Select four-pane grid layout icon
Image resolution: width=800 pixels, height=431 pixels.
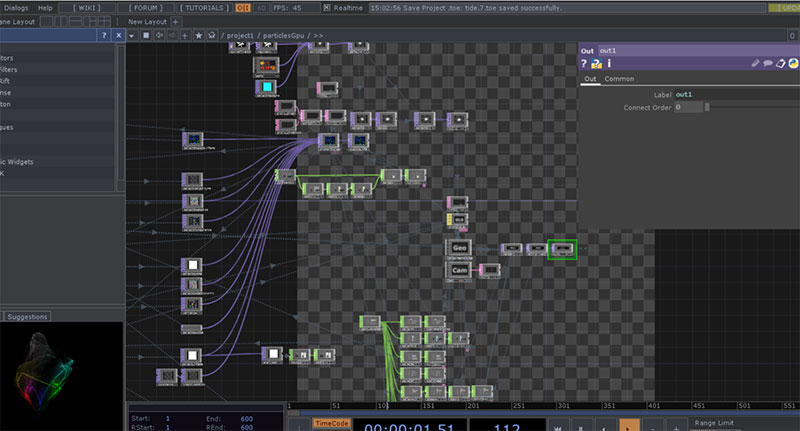coord(104,21)
